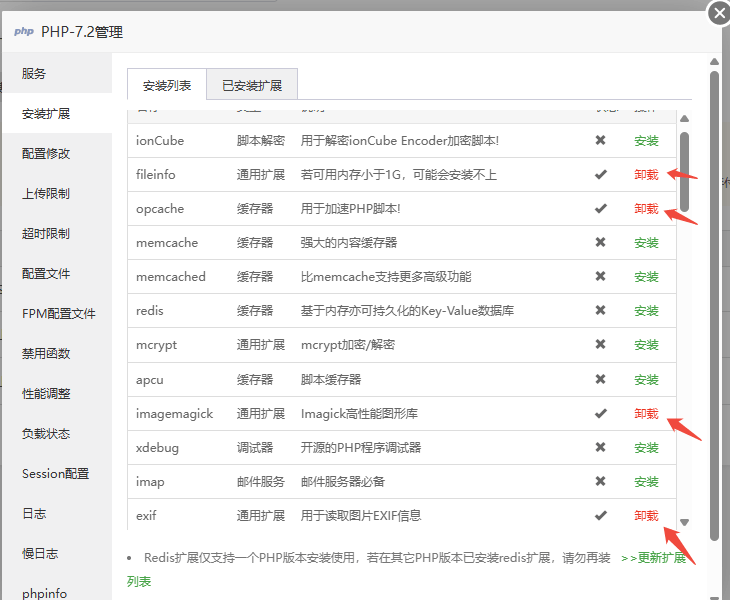Uninstall the fileinfo extension
This screenshot has width=730, height=600.
point(646,175)
